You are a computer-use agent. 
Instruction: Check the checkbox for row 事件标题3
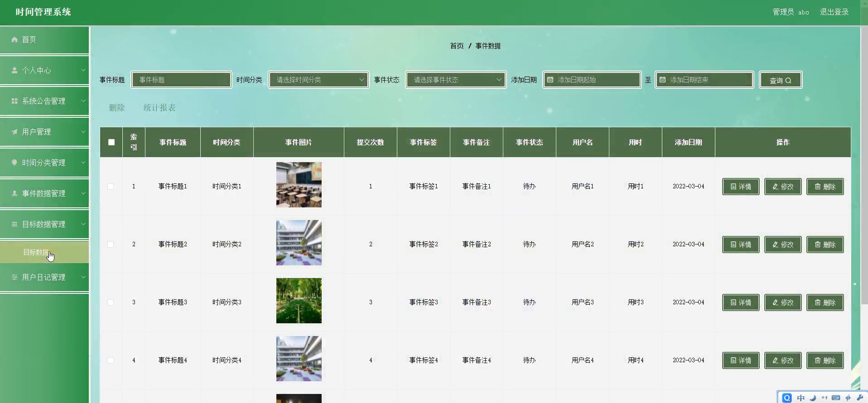(111, 302)
